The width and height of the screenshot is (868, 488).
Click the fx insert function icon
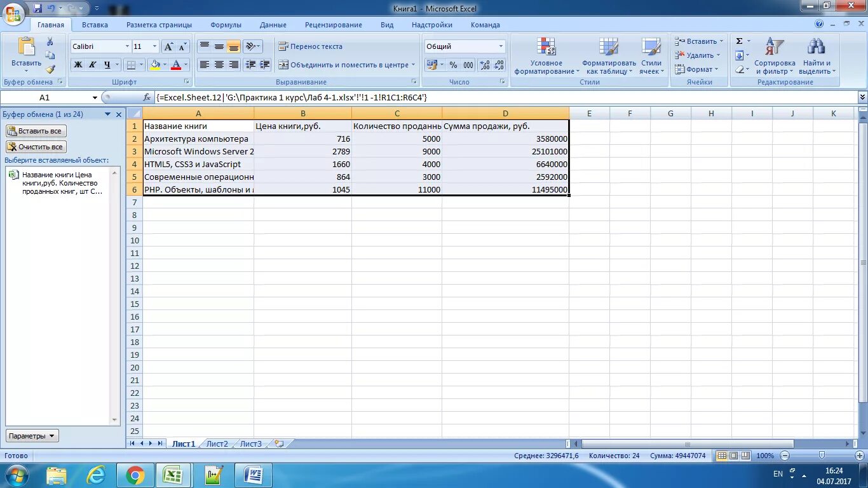click(x=147, y=97)
